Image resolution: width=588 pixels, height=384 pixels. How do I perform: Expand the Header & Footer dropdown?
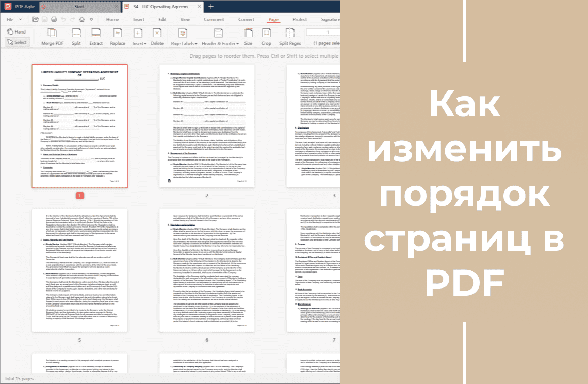pyautogui.click(x=220, y=43)
